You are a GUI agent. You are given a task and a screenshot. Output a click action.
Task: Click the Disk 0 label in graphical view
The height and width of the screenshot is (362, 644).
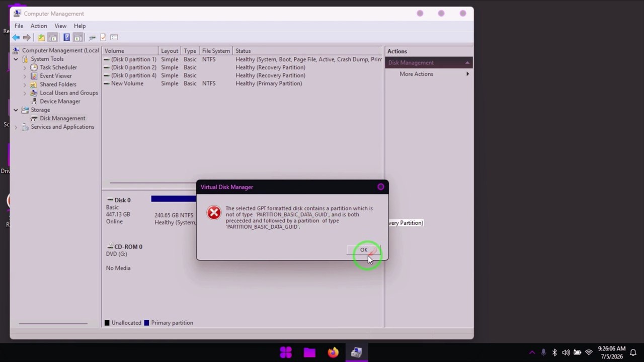(x=122, y=200)
